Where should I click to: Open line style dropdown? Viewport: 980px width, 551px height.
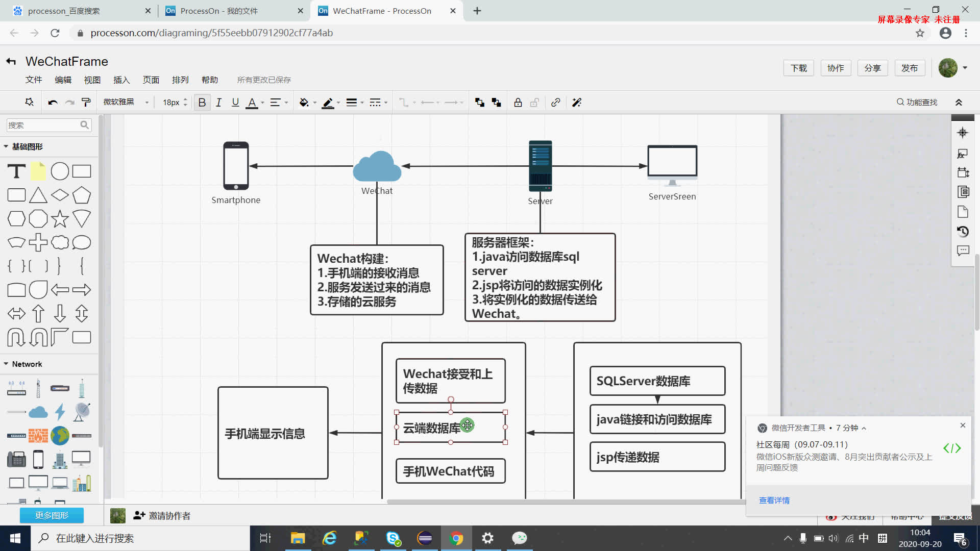click(x=378, y=103)
